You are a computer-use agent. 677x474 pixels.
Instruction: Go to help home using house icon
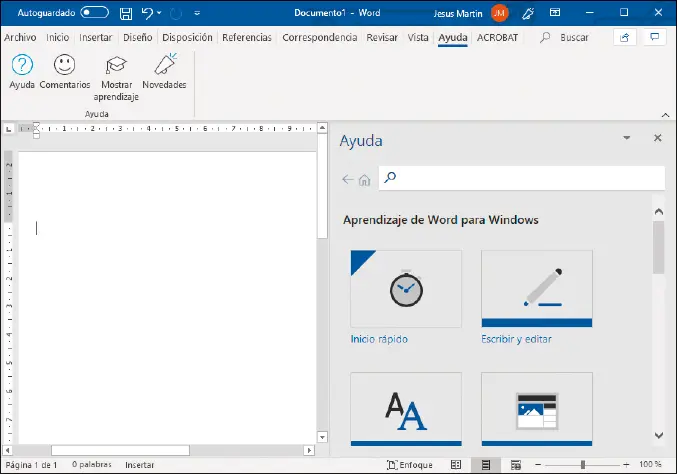(x=364, y=180)
